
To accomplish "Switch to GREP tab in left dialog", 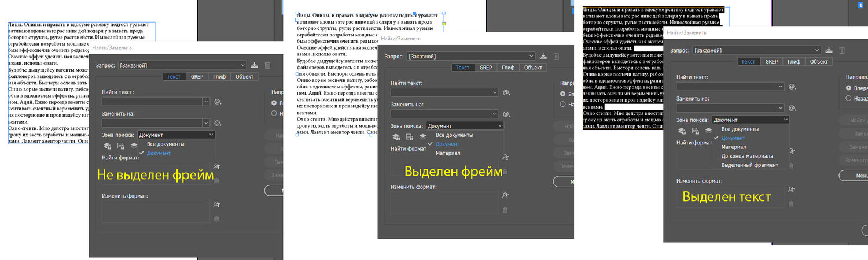I will point(197,76).
